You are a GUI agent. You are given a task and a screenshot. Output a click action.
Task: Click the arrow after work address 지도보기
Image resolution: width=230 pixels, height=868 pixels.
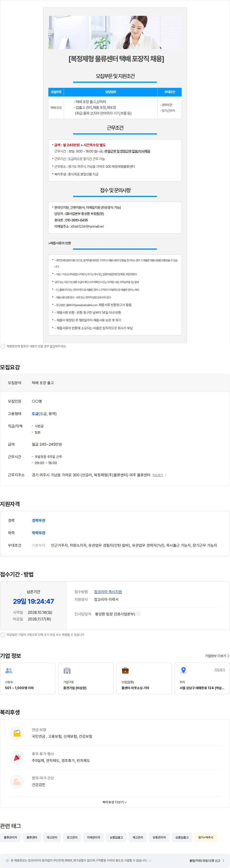166,475
